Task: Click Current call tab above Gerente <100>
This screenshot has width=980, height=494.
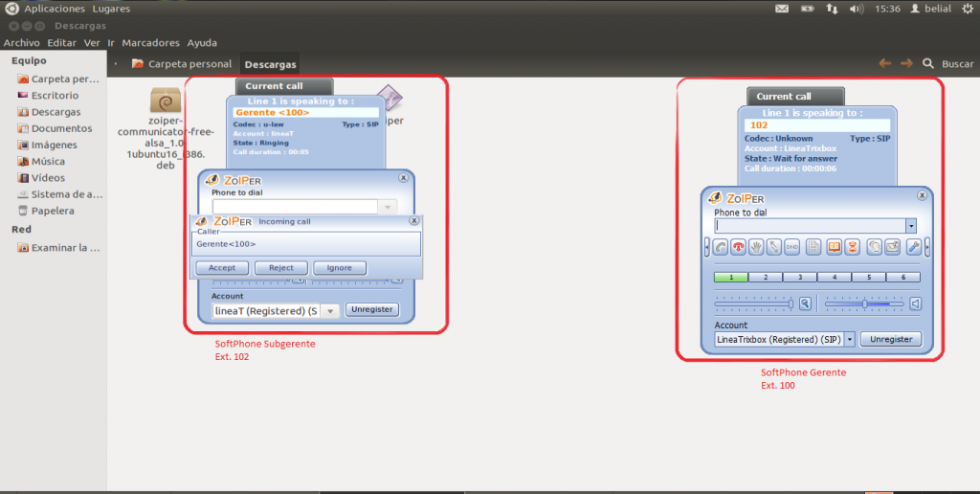Action: pos(284,86)
